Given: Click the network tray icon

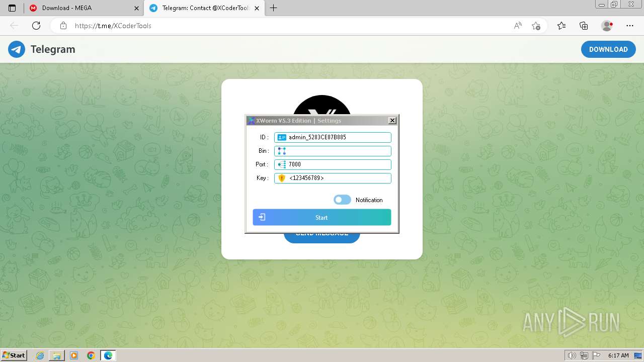Looking at the screenshot, I should [x=584, y=355].
